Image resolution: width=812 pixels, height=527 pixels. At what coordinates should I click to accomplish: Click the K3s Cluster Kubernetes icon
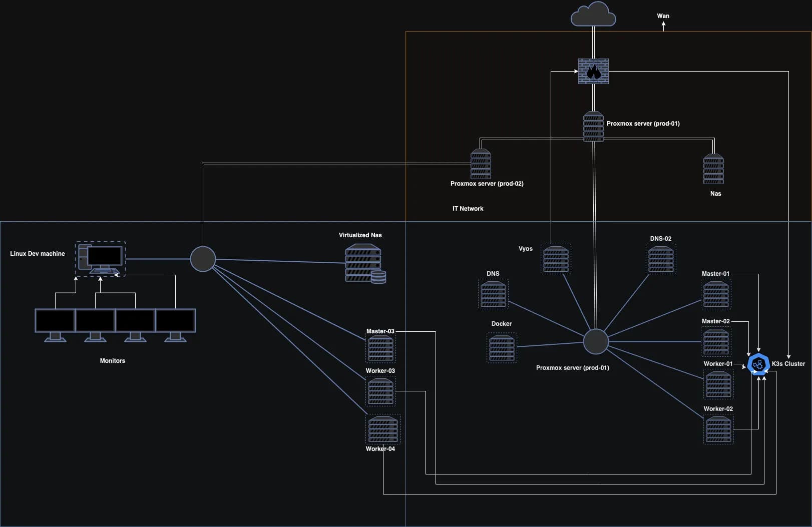point(758,364)
